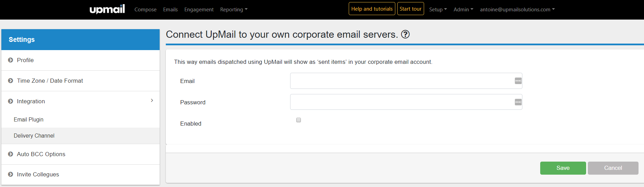Click autofill icon in Email field
This screenshot has width=644, height=187.
pyautogui.click(x=518, y=81)
